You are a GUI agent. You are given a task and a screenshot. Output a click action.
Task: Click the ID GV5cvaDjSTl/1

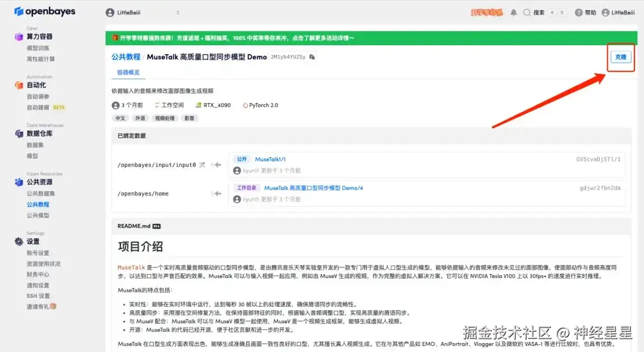point(598,159)
